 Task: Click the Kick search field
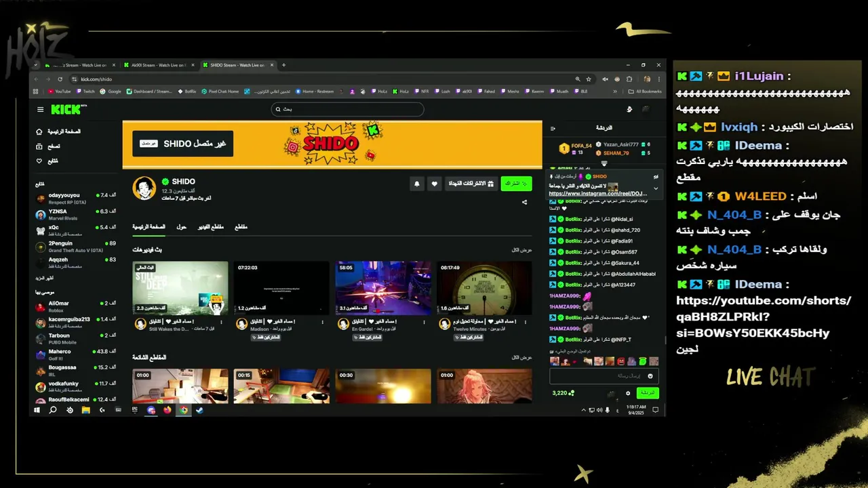click(347, 109)
